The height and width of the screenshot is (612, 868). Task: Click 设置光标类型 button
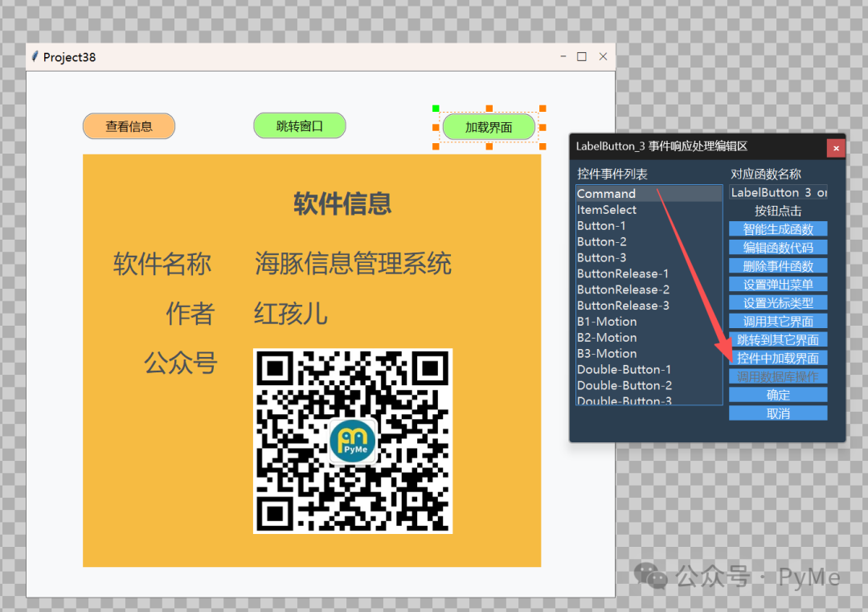click(778, 302)
